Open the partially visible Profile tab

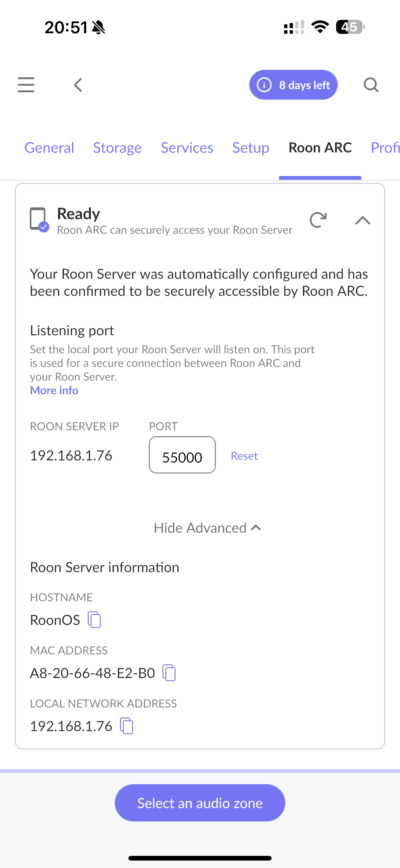click(x=385, y=147)
